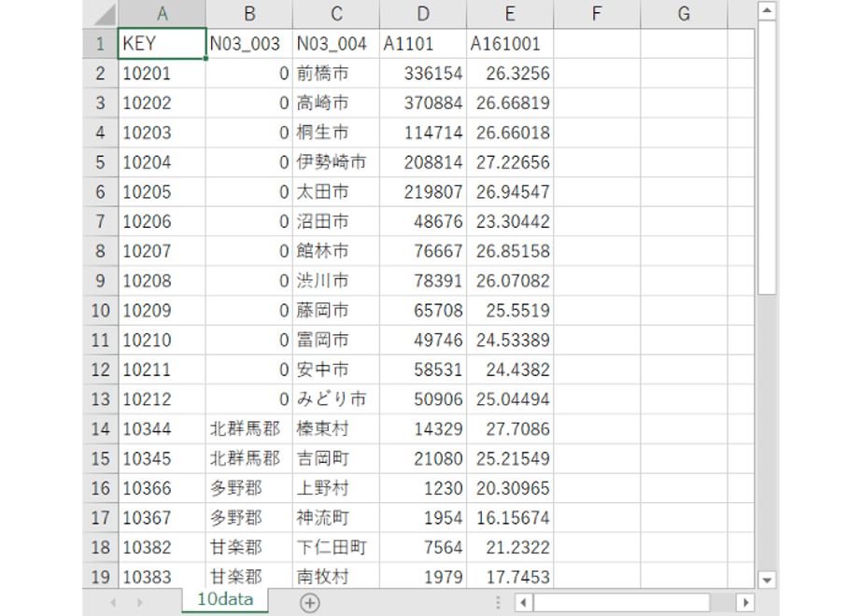Select cell with value 24.4382
Screen dimensions: 863x616
click(x=510, y=370)
